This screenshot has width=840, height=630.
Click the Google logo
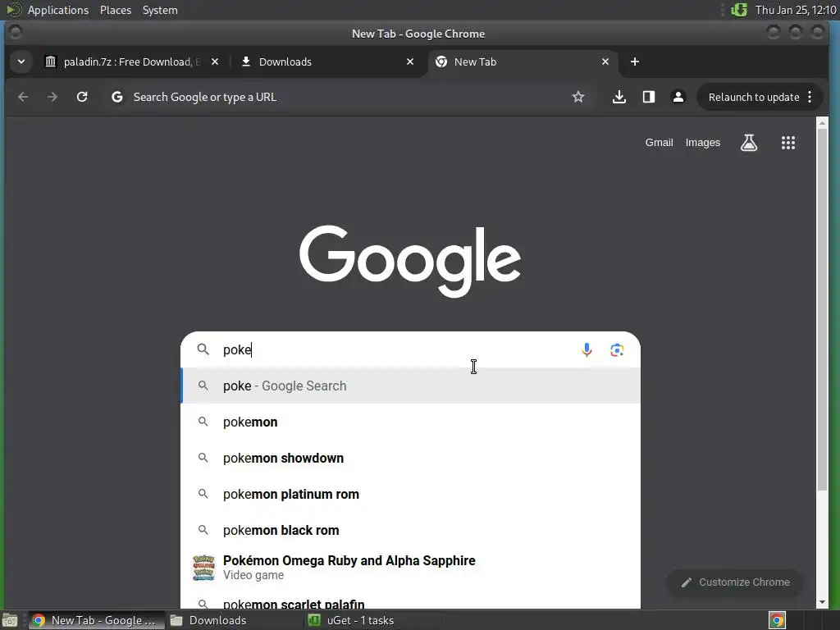pyautogui.click(x=410, y=261)
